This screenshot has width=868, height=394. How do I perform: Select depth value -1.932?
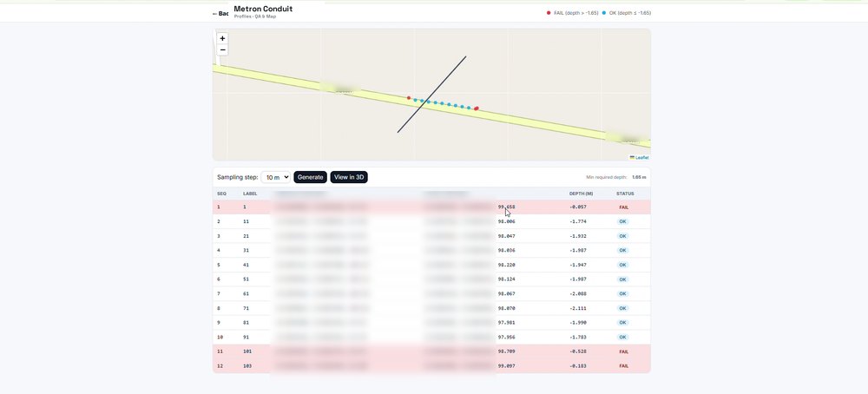coord(578,236)
